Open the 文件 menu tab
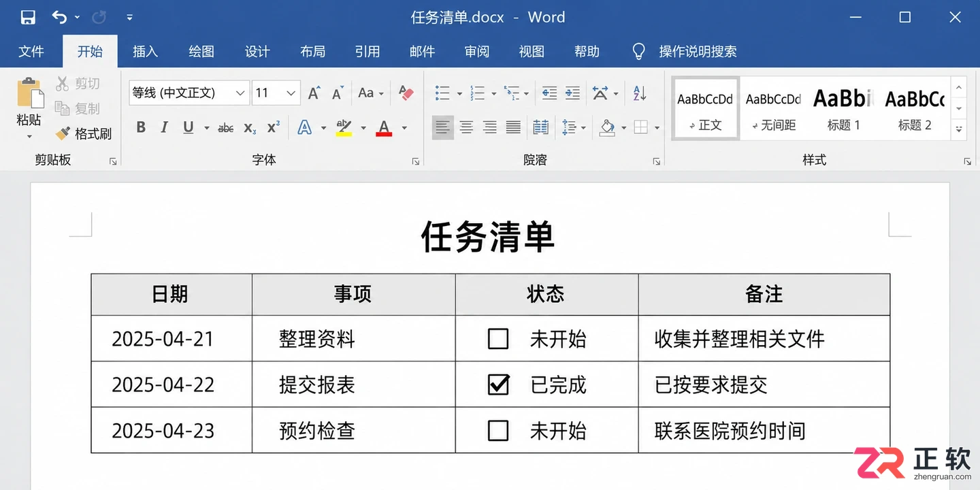This screenshot has width=980, height=490. coord(31,52)
